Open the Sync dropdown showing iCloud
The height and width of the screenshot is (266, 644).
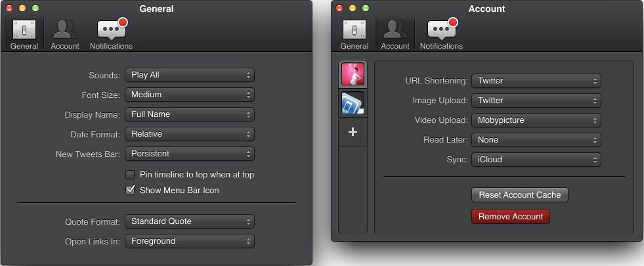(x=536, y=160)
